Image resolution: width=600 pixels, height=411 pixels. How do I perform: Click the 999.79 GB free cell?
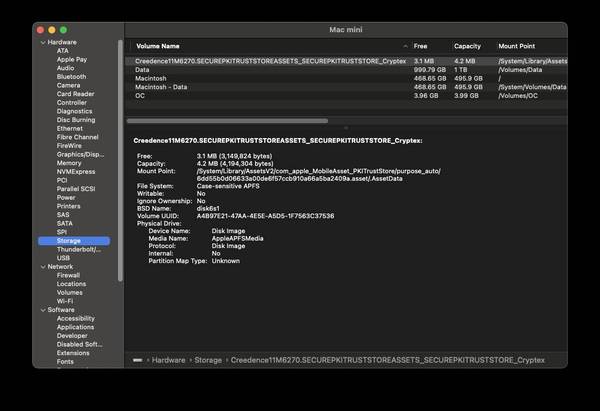tap(430, 70)
